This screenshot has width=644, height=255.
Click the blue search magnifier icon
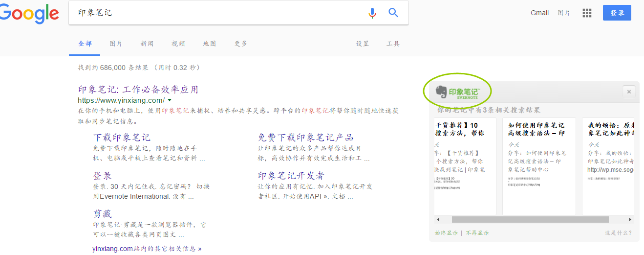[x=393, y=13]
